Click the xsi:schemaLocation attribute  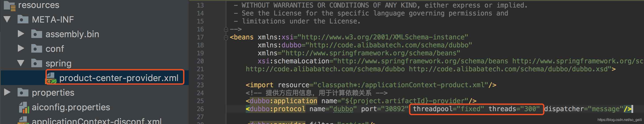(293, 61)
